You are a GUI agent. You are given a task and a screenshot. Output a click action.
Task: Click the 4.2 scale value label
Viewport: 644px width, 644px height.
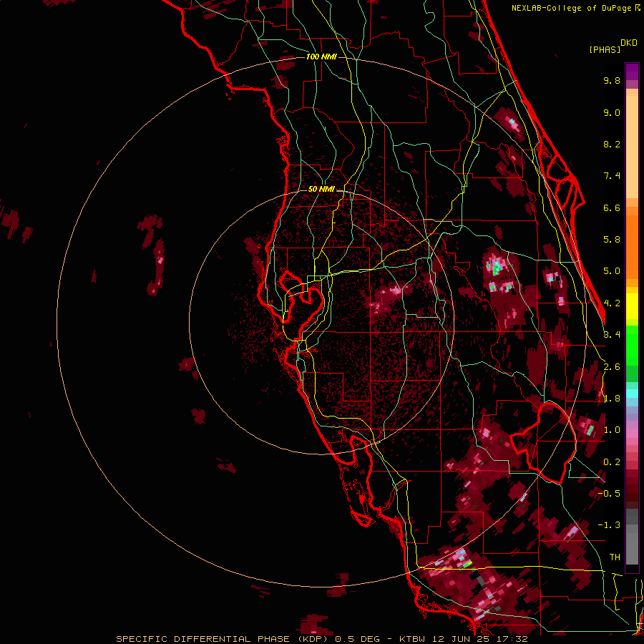(612, 303)
